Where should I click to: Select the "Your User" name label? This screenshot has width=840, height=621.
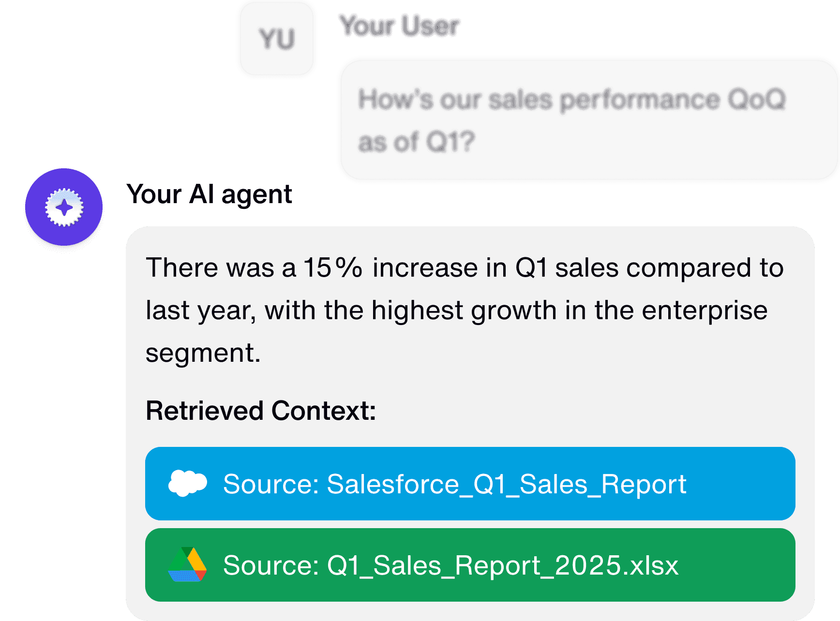(x=399, y=26)
